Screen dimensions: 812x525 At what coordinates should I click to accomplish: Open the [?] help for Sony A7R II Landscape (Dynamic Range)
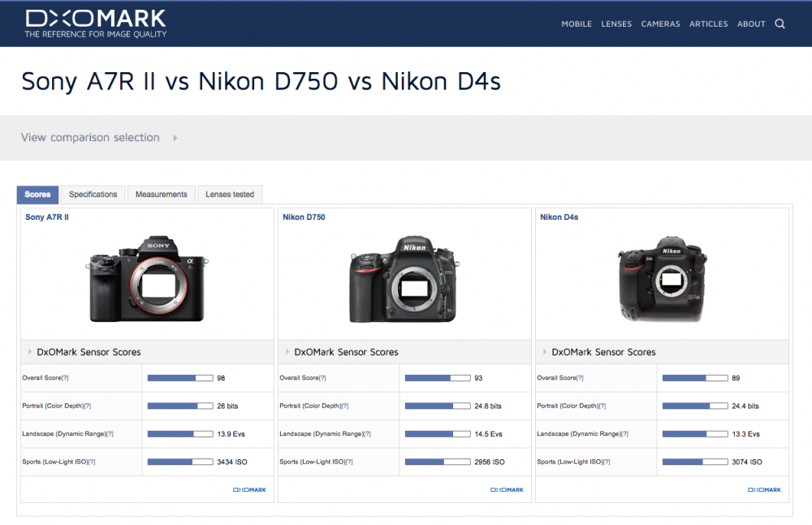point(110,434)
